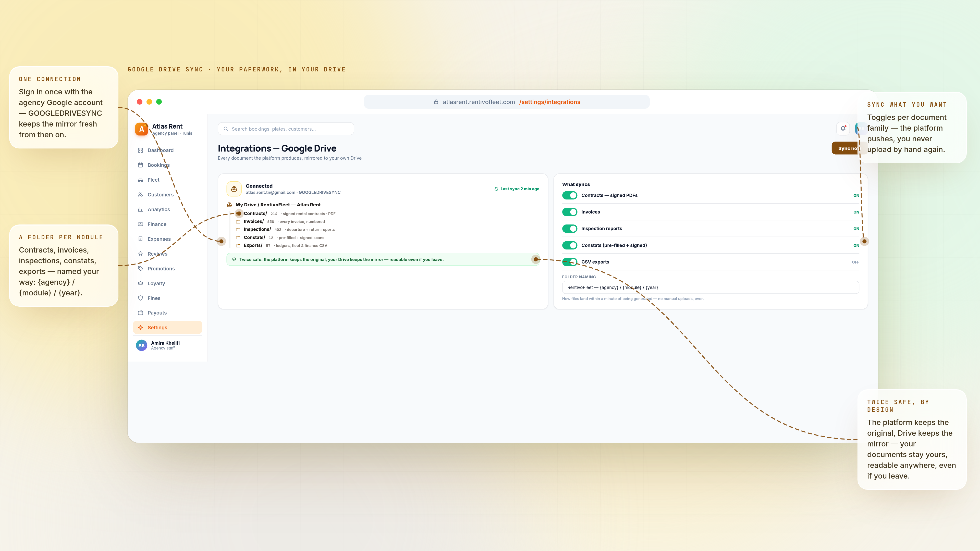Click the My Drive root icon
The height and width of the screenshot is (551, 980).
229,205
